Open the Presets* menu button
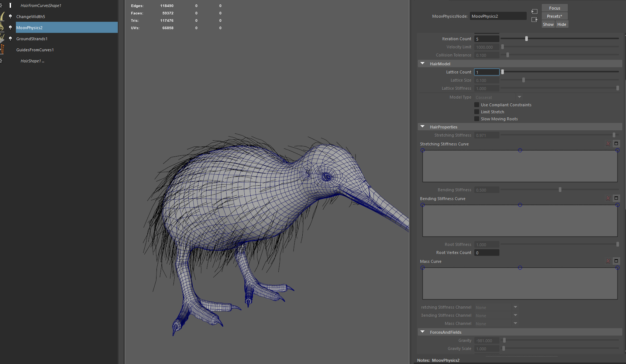The image size is (626, 364). 554,16
